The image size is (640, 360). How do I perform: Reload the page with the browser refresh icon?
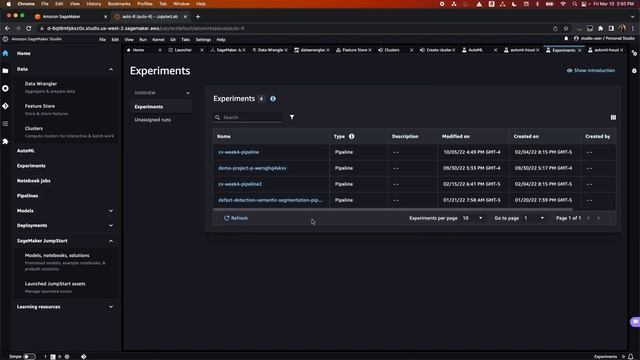29,28
